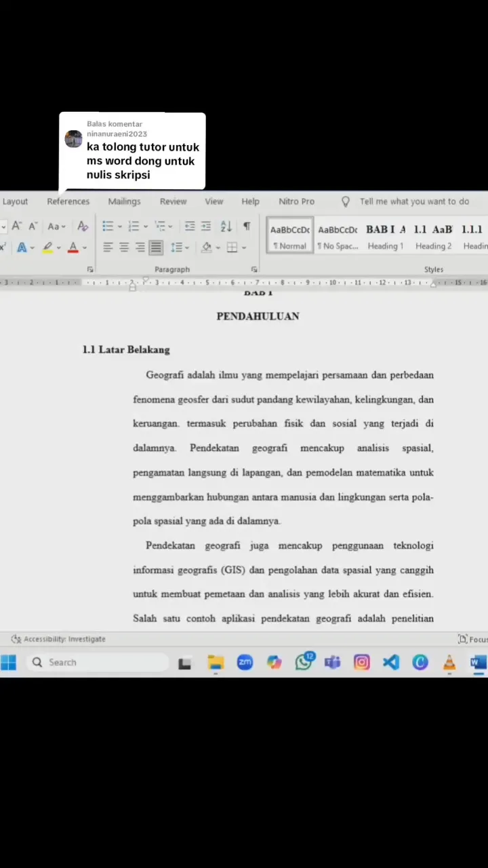The image size is (488, 868).
Task: Click the Increase Indent icon
Action: (205, 226)
